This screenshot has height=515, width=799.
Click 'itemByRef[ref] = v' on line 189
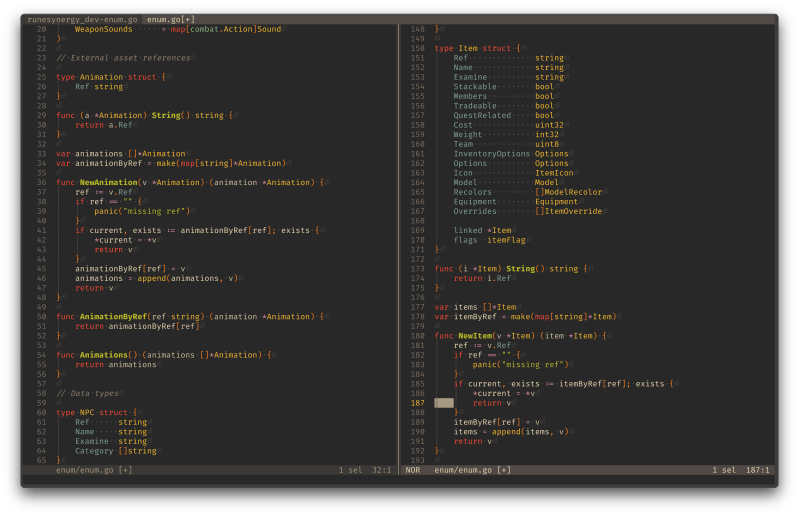click(x=497, y=422)
